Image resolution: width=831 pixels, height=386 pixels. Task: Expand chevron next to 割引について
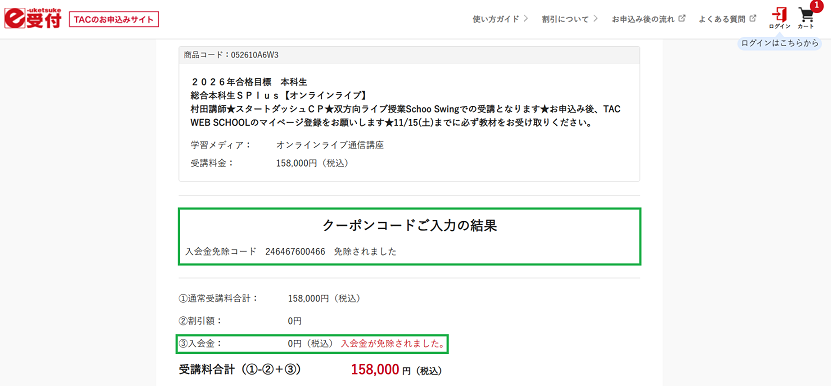click(595, 19)
